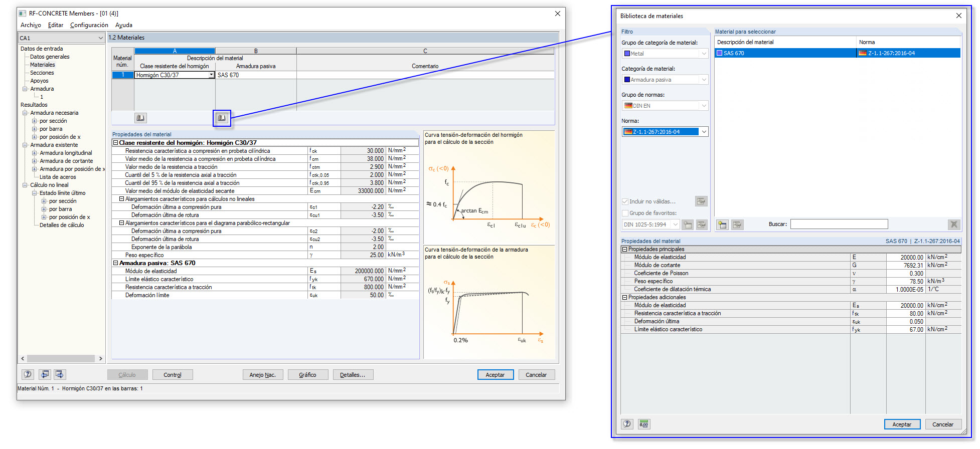This screenshot has height=449, width=980.
Task: Click the Buscar search input field
Action: pos(839,224)
